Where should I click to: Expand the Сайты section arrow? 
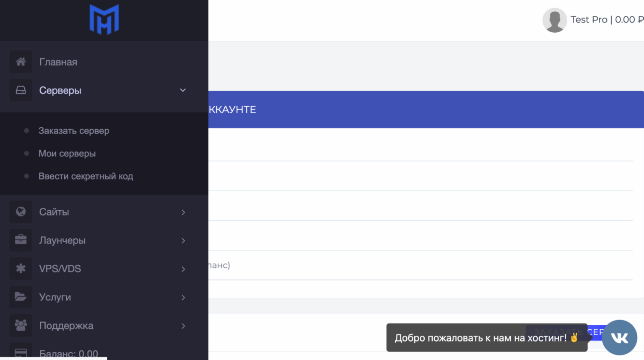pyautogui.click(x=182, y=212)
